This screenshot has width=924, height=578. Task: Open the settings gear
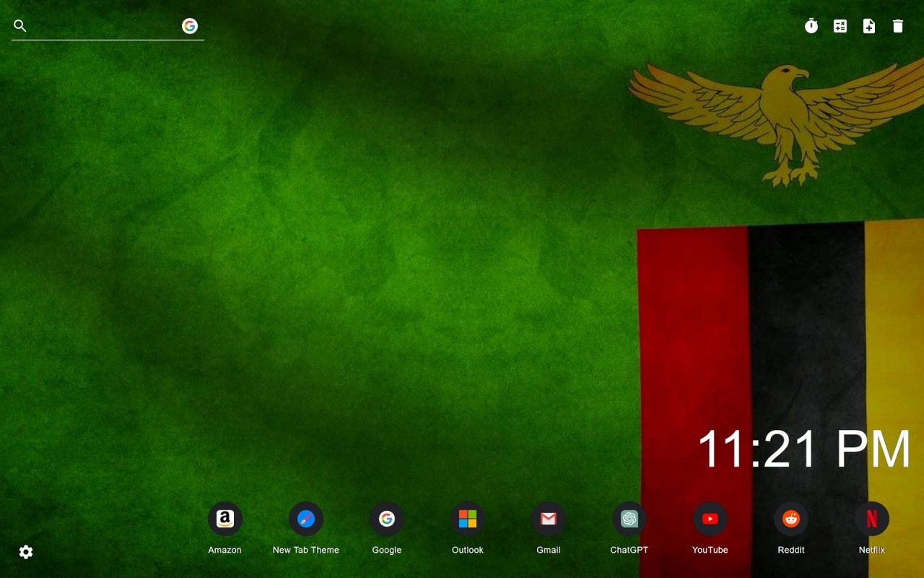(26, 552)
